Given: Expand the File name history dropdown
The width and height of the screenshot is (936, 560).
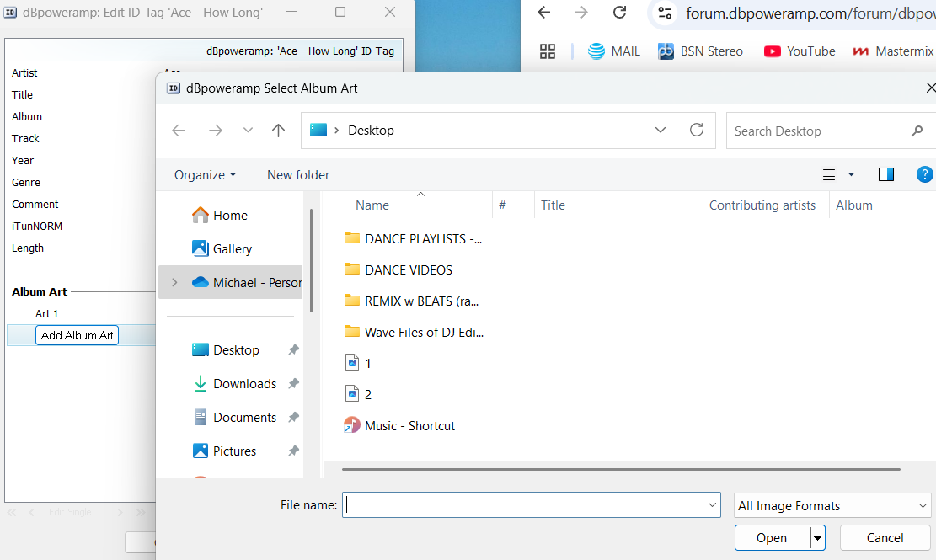Looking at the screenshot, I should point(712,505).
